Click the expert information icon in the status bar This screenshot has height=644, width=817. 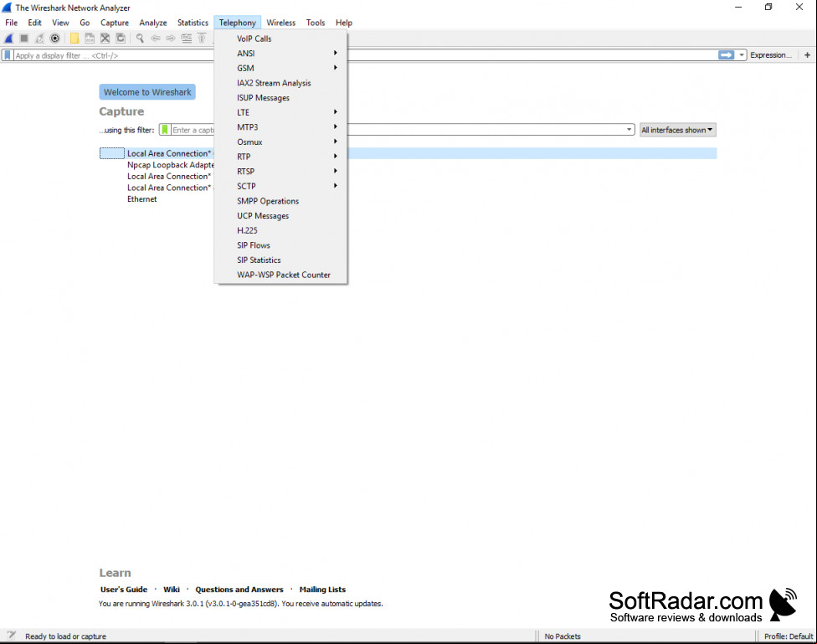(x=11, y=636)
